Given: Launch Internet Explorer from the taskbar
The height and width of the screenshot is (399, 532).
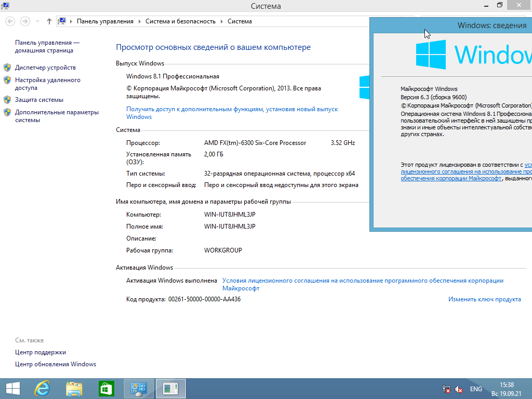Looking at the screenshot, I should (x=43, y=389).
